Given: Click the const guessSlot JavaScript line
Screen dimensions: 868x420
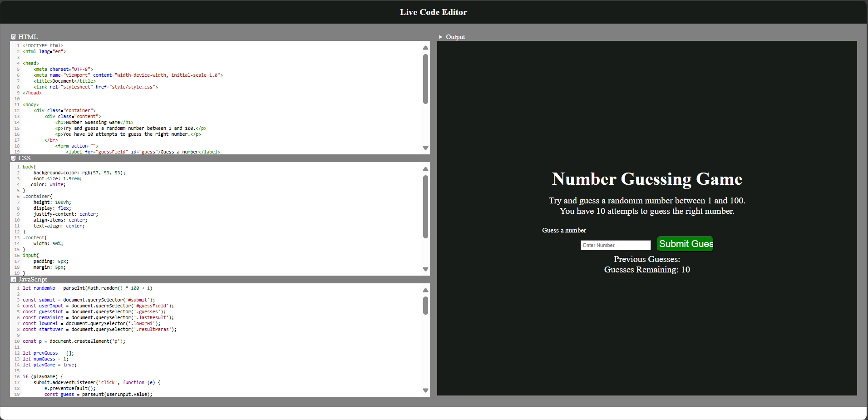Looking at the screenshot, I should pyautogui.click(x=94, y=312).
